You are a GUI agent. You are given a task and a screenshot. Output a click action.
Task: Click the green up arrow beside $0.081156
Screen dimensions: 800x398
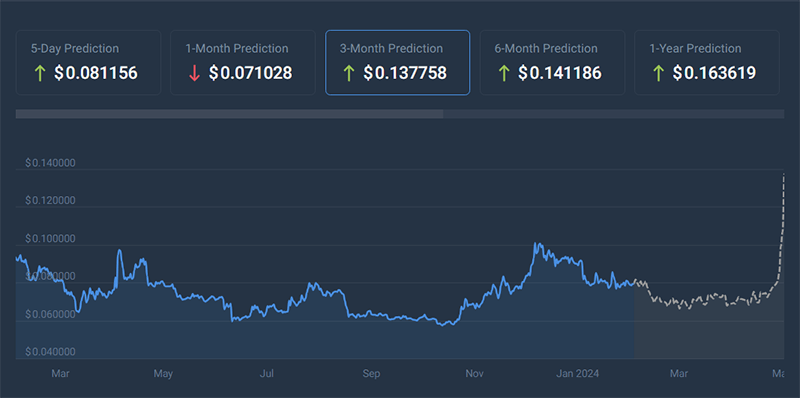(x=40, y=73)
